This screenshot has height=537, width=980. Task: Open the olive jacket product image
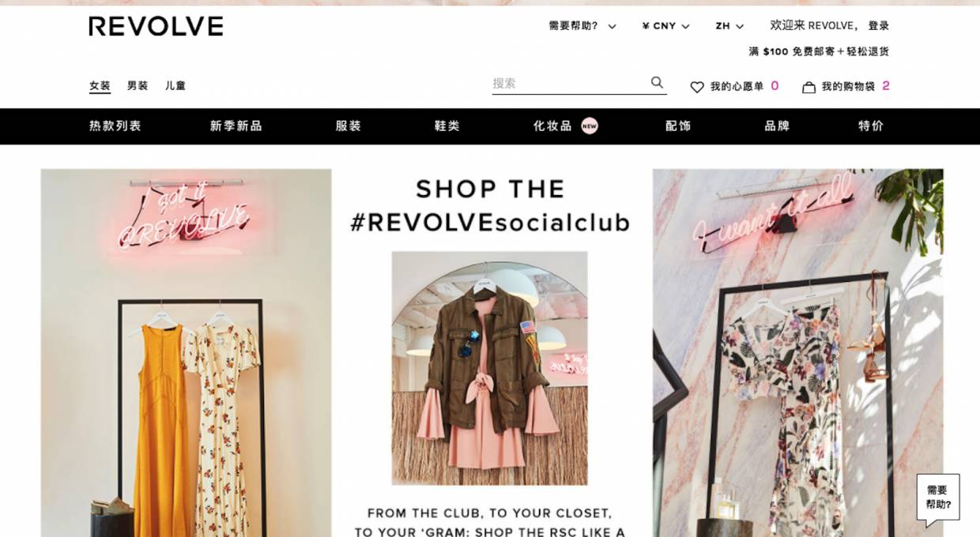point(489,368)
